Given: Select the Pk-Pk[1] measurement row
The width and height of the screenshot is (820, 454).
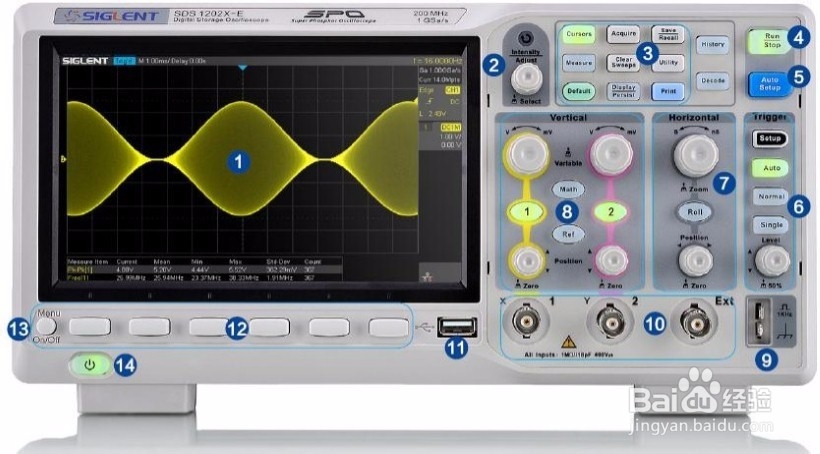Looking at the screenshot, I should point(204,270).
